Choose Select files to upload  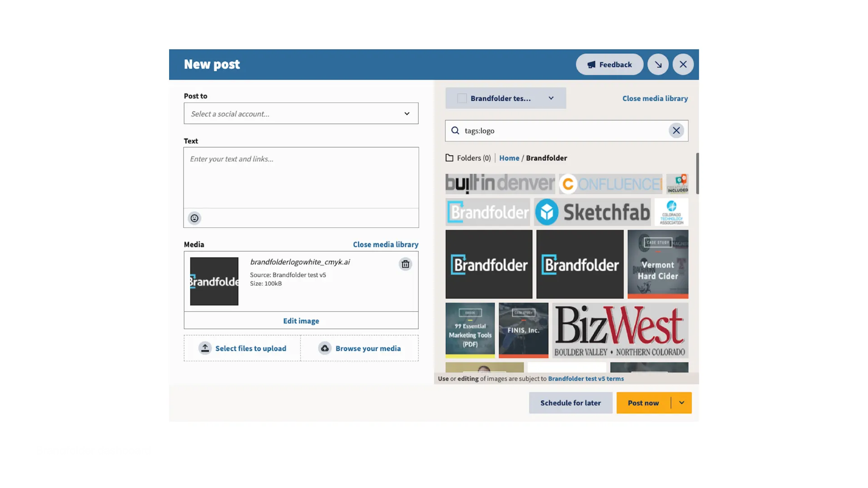[x=242, y=348]
